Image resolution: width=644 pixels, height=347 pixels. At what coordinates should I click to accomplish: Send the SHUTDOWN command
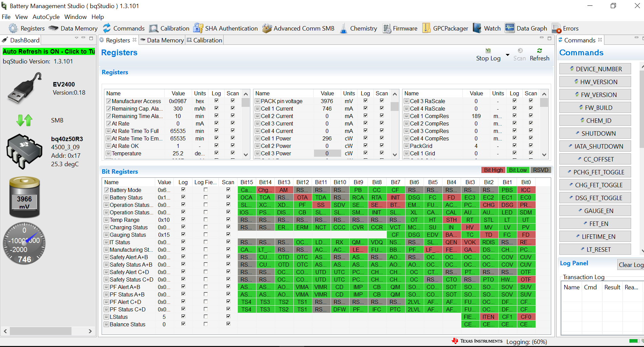(595, 134)
